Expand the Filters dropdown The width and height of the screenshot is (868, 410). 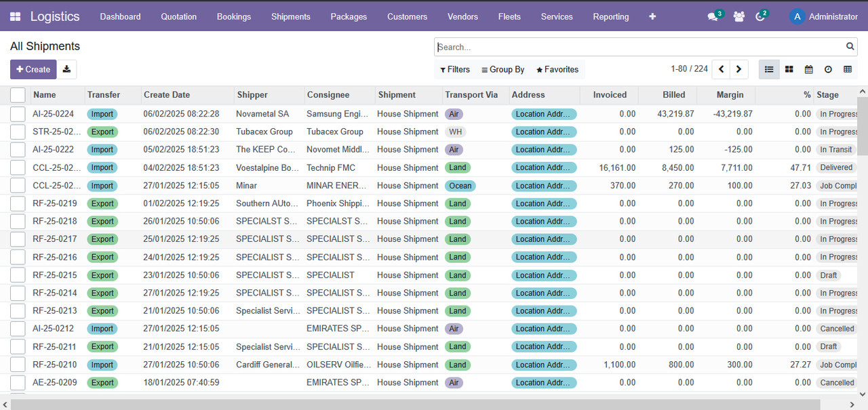pos(455,69)
